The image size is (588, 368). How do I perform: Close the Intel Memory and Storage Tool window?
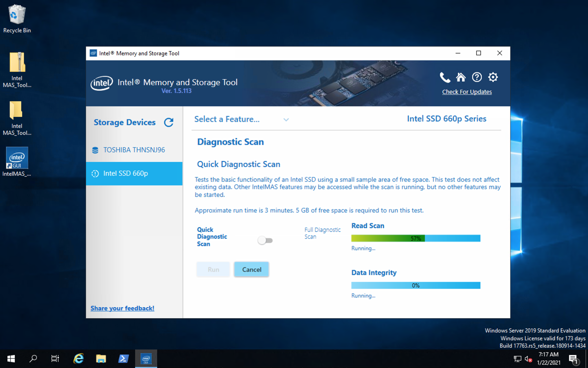coord(499,53)
